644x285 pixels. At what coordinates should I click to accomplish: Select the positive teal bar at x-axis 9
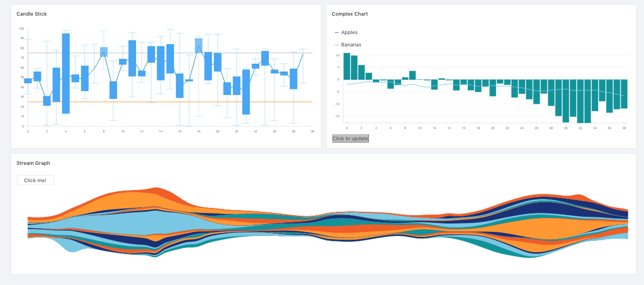412,75
